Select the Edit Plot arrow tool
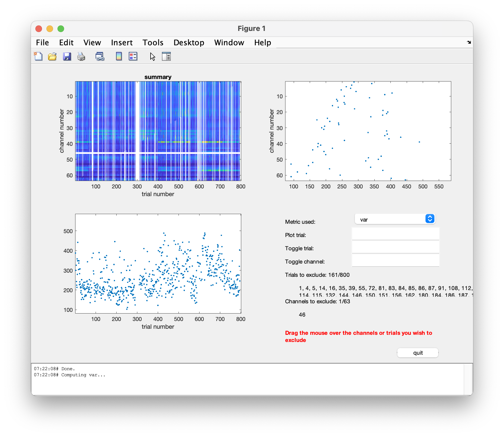This screenshot has height=437, width=504. pyautogui.click(x=153, y=56)
